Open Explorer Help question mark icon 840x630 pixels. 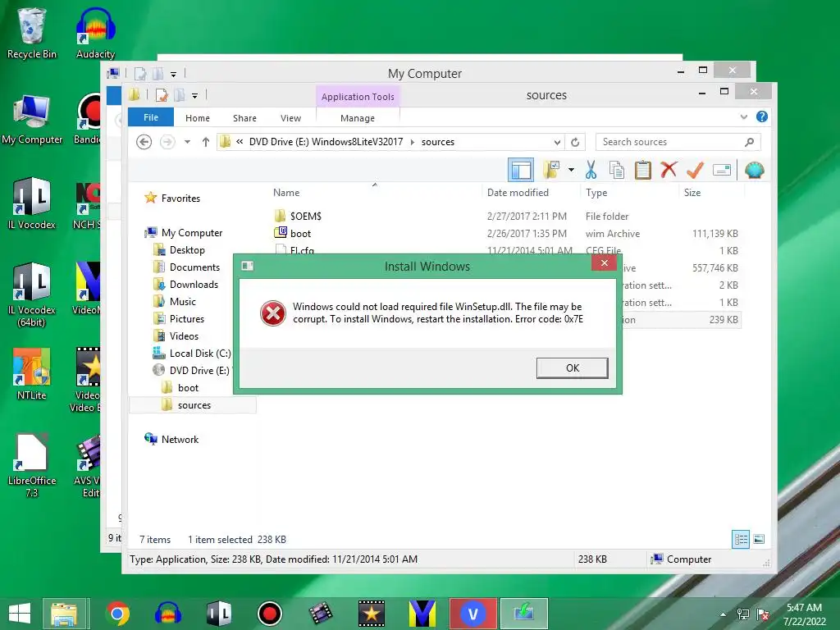pyautogui.click(x=762, y=116)
